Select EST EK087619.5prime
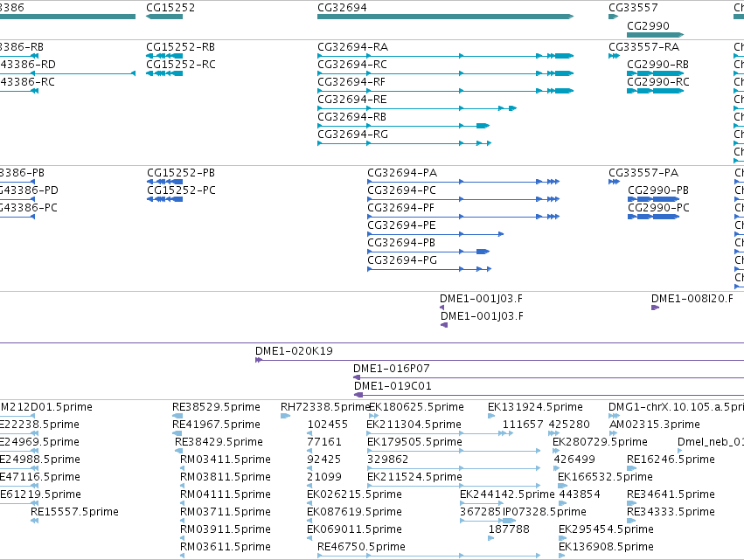Image resolution: width=744 pixels, height=560 pixels. tap(354, 513)
